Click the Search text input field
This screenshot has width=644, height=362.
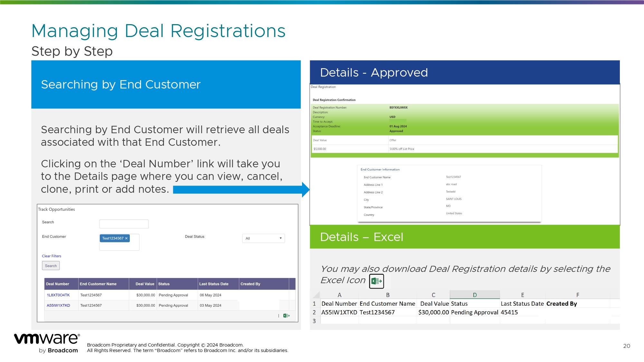[x=124, y=224]
